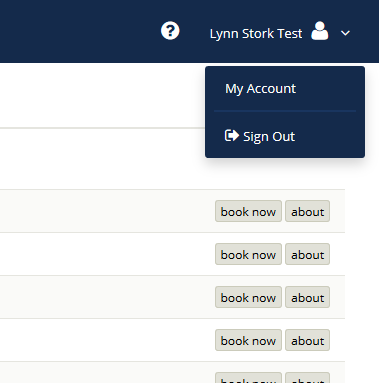The image size is (379, 383).
Task: Click partially visible about in bottom row
Action: 308,378
